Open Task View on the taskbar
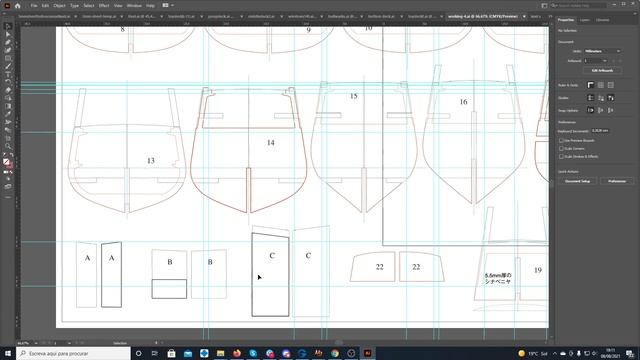640x360 pixels. [x=155, y=353]
